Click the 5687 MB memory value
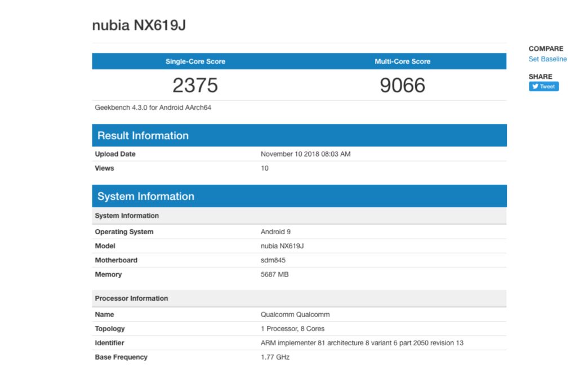This screenshot has height=379, width=588. [x=275, y=274]
